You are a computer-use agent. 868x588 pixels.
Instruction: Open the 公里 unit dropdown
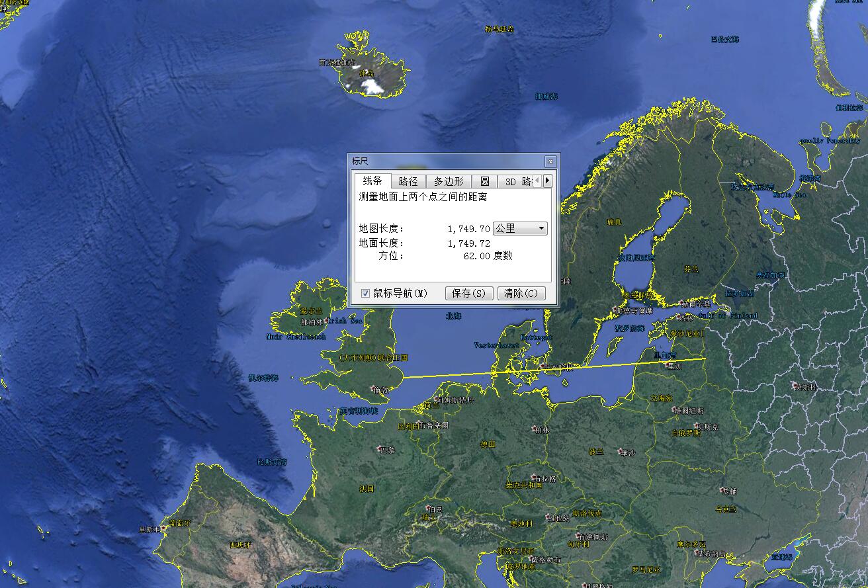[x=520, y=228]
